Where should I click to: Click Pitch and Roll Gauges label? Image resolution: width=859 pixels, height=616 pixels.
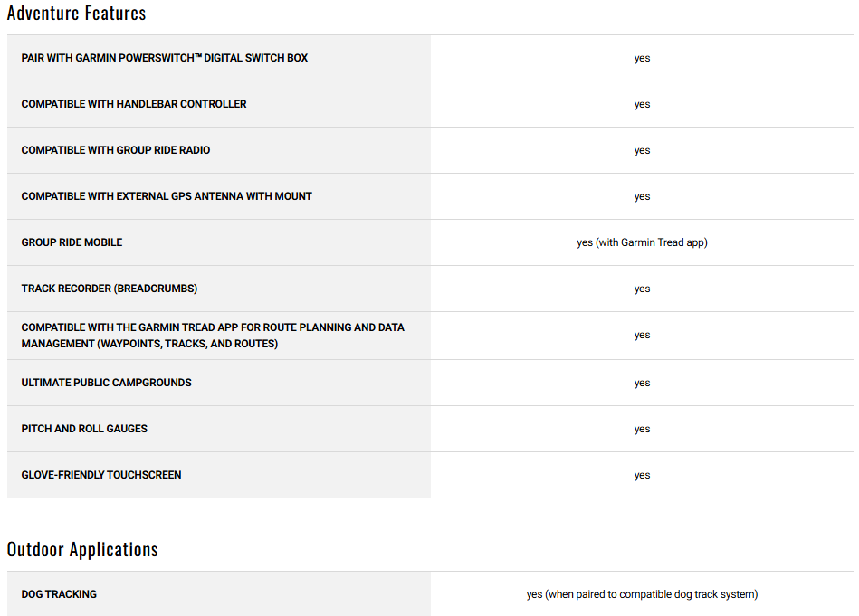[x=84, y=429]
